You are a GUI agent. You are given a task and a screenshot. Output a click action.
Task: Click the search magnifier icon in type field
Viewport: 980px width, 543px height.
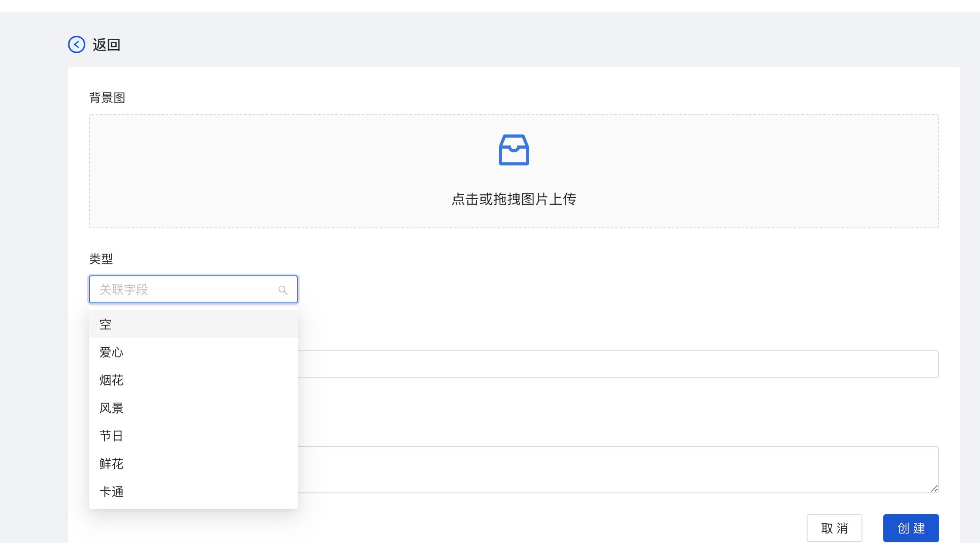[283, 290]
